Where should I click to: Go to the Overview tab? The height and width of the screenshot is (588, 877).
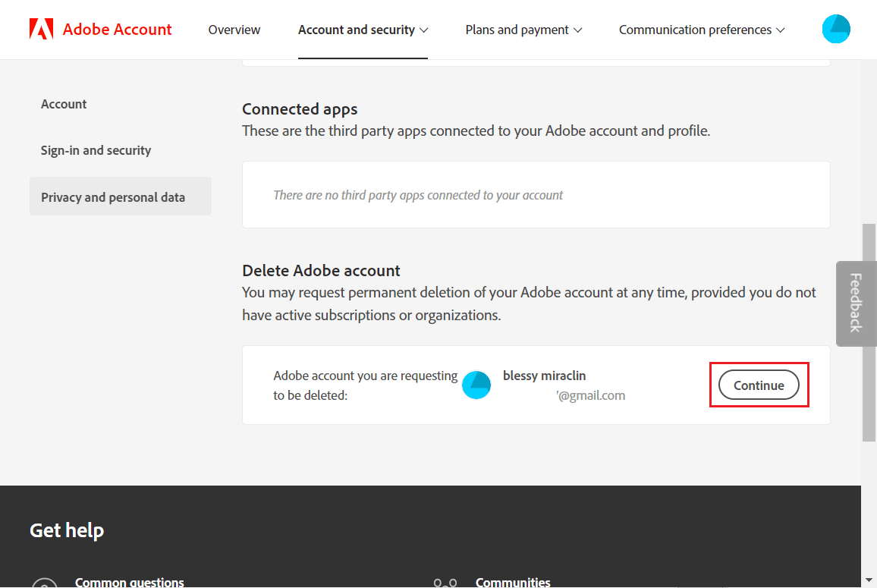click(234, 30)
